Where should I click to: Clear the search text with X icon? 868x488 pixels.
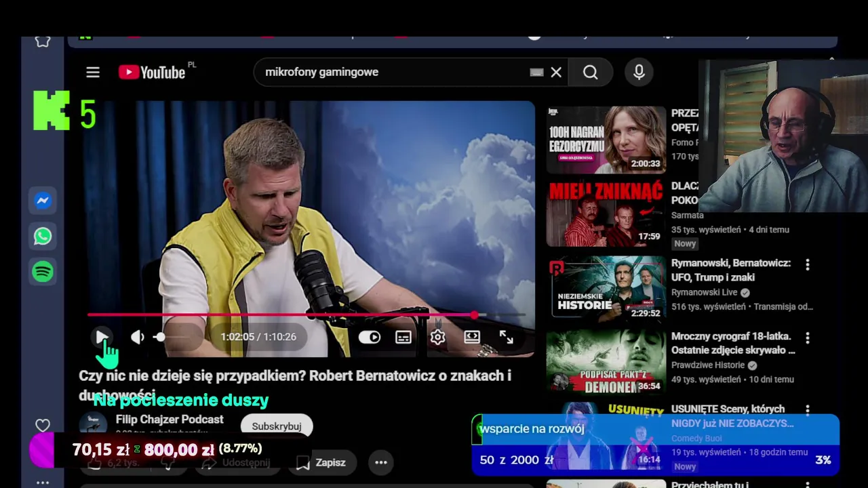click(x=556, y=72)
